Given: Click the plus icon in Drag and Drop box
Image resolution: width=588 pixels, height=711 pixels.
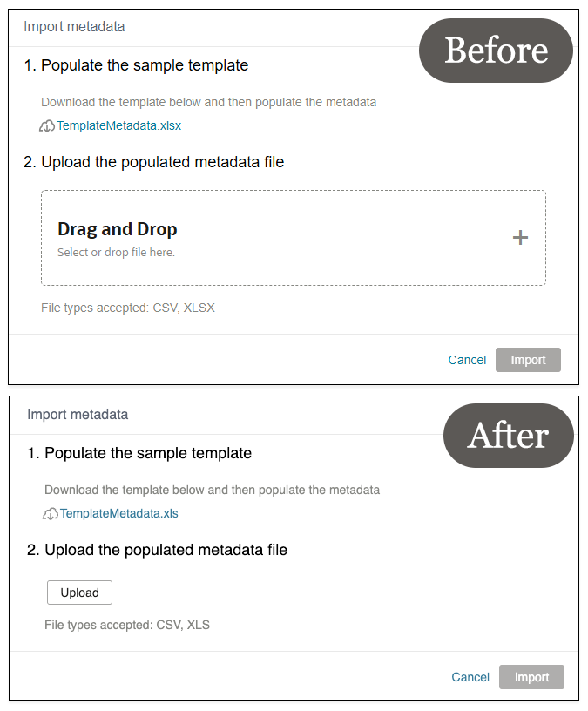Looking at the screenshot, I should [520, 237].
